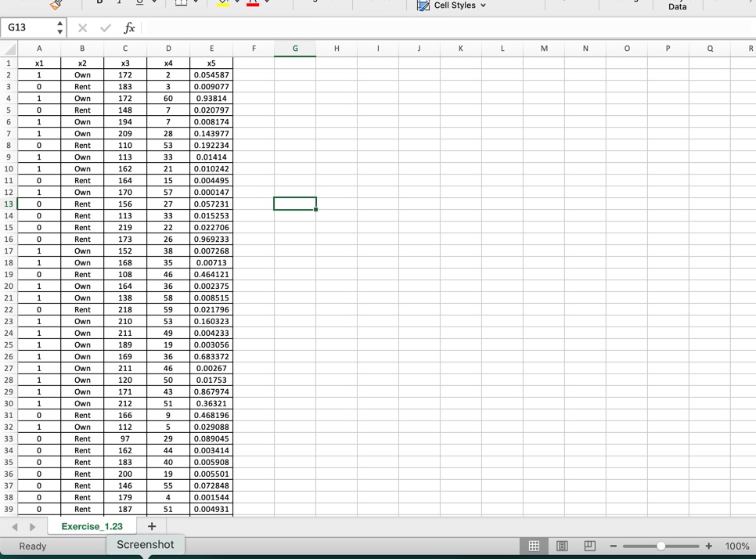Click cell containing 0.000147
The width and height of the screenshot is (756, 559).
211,193
